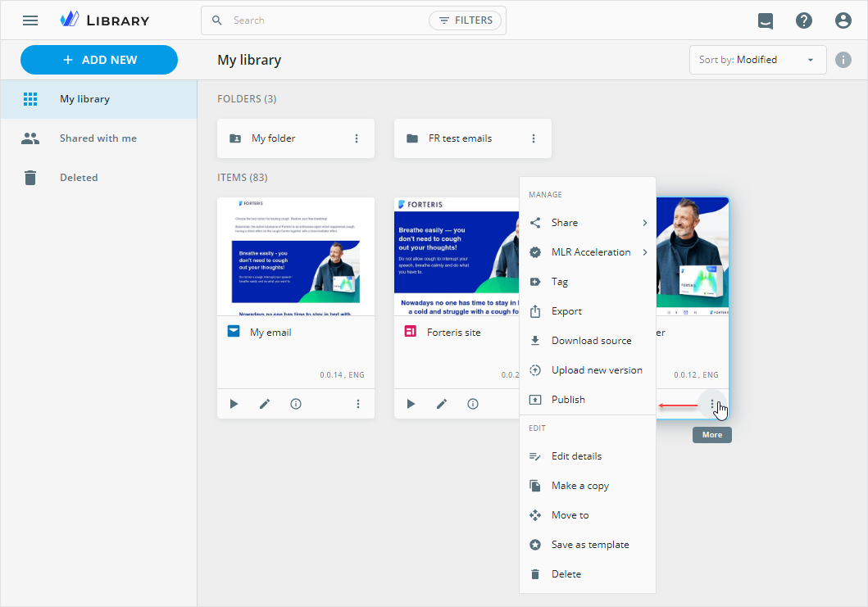Viewport: 868px width, 607px height.
Task: Open the hamburger navigation menu
Action: [x=30, y=20]
